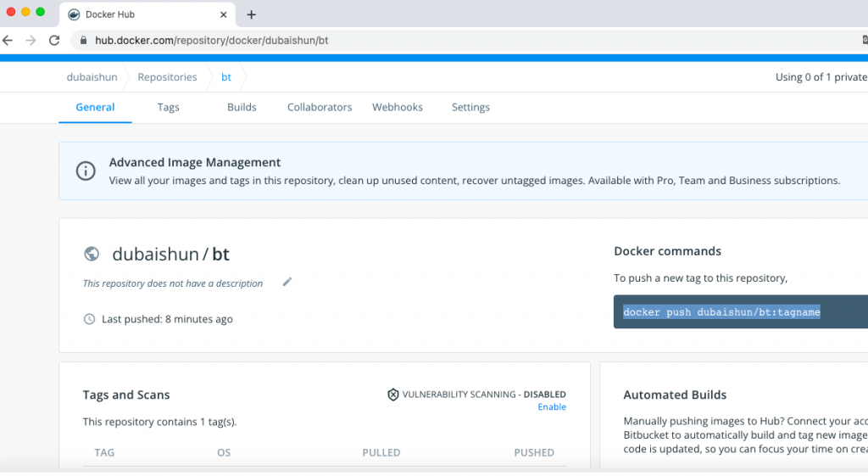Click the repository title dubaishun / bt
This screenshot has height=476, width=868.
click(170, 254)
